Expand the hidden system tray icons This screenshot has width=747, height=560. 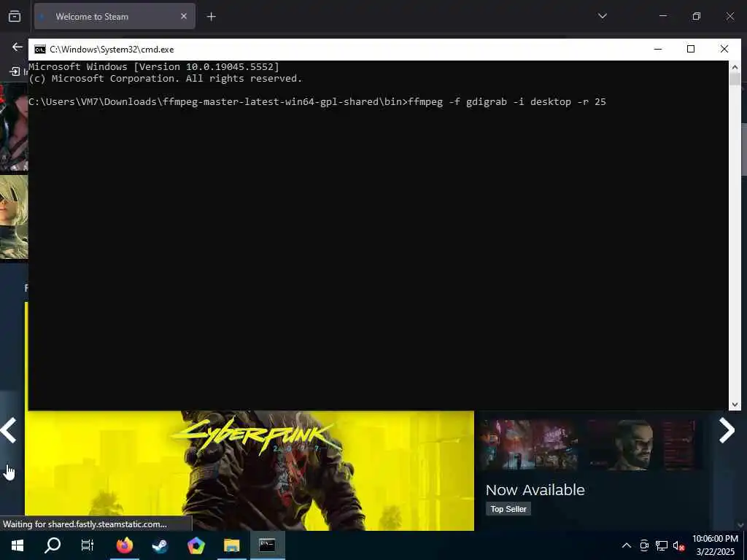(627, 545)
